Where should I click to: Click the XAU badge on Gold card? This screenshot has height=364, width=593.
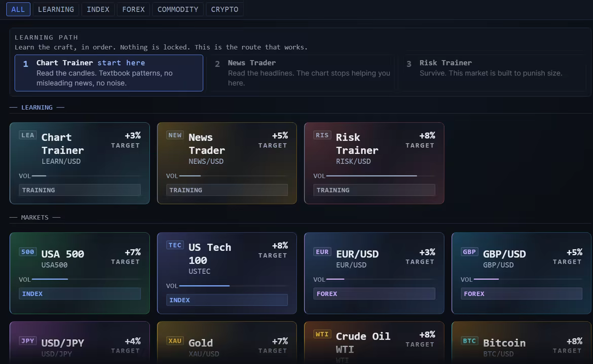pyautogui.click(x=175, y=341)
